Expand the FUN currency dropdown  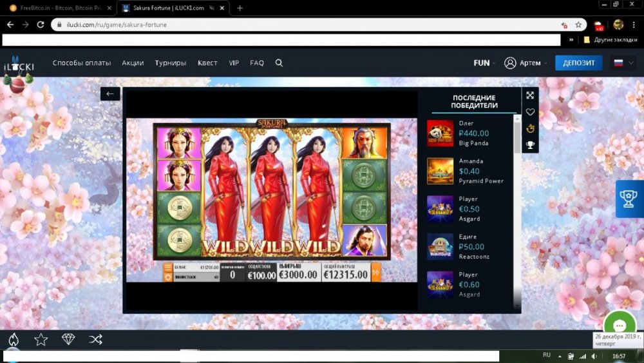pos(484,63)
